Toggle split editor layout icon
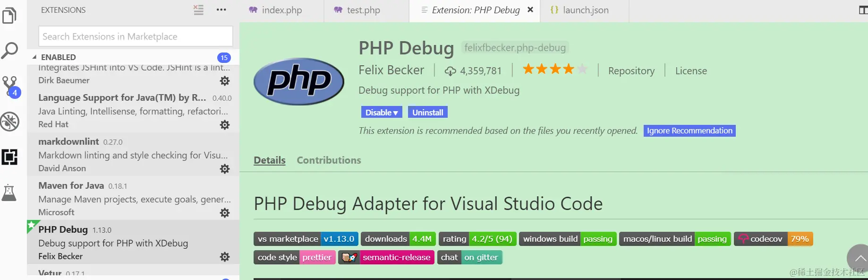 [x=862, y=10]
